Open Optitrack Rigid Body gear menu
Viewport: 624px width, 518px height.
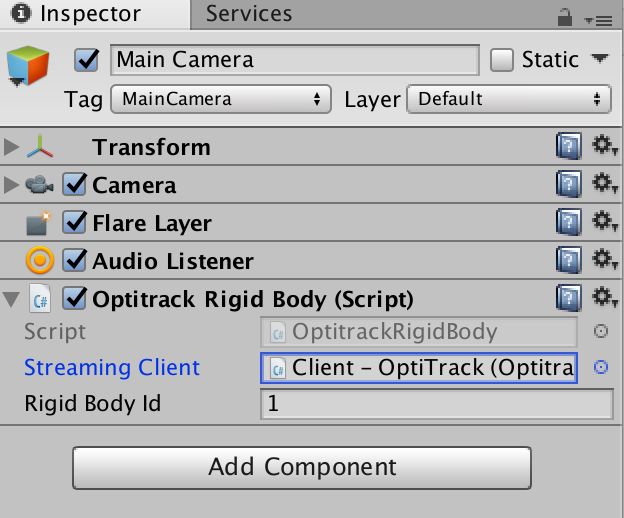(x=604, y=298)
